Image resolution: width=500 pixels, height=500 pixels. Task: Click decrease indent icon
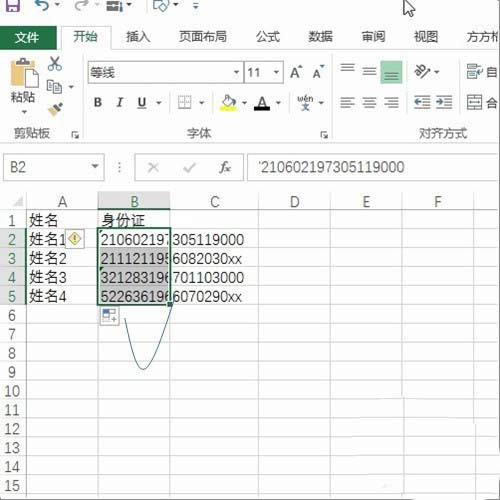click(422, 102)
